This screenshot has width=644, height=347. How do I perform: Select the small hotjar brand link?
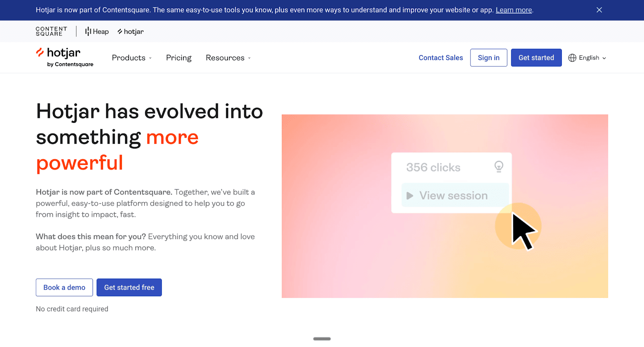(x=130, y=31)
